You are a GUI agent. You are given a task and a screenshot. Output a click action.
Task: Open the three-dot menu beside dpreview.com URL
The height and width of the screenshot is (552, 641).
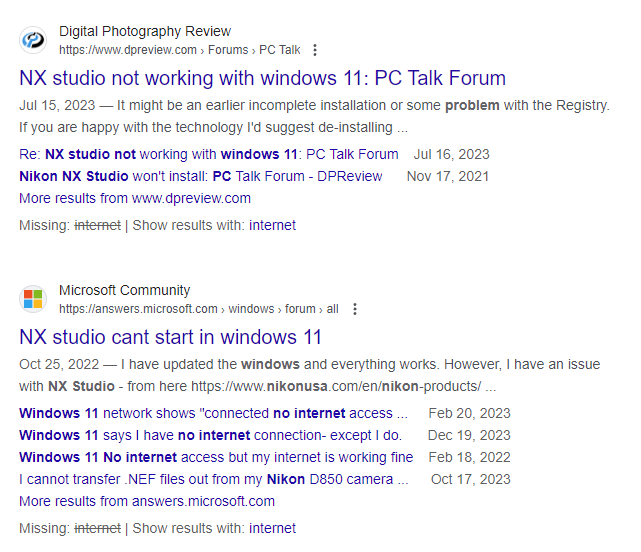click(x=315, y=50)
